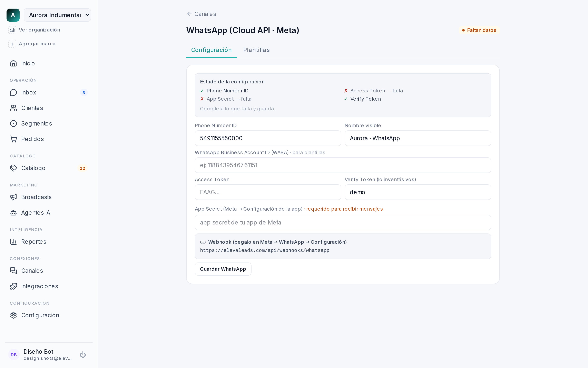Click the plus icon beside Agregar marca
Viewport: 588px width, 368px height.
coord(12,44)
